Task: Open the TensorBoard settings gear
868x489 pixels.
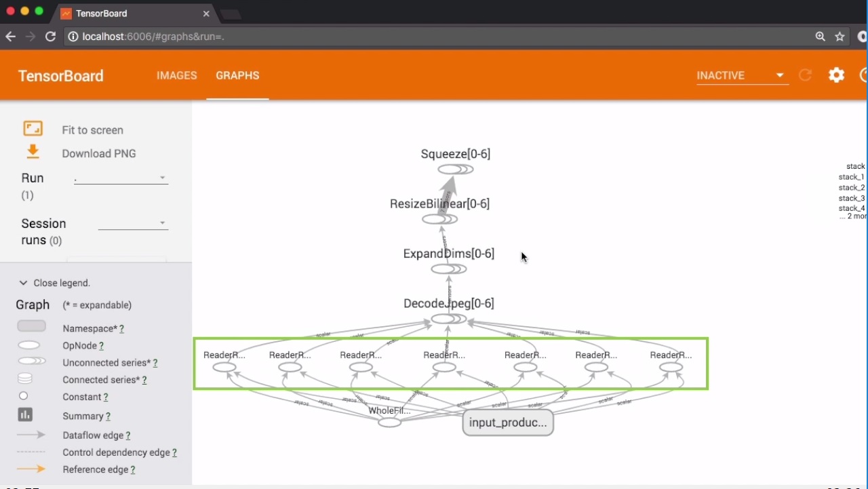Action: coord(836,75)
